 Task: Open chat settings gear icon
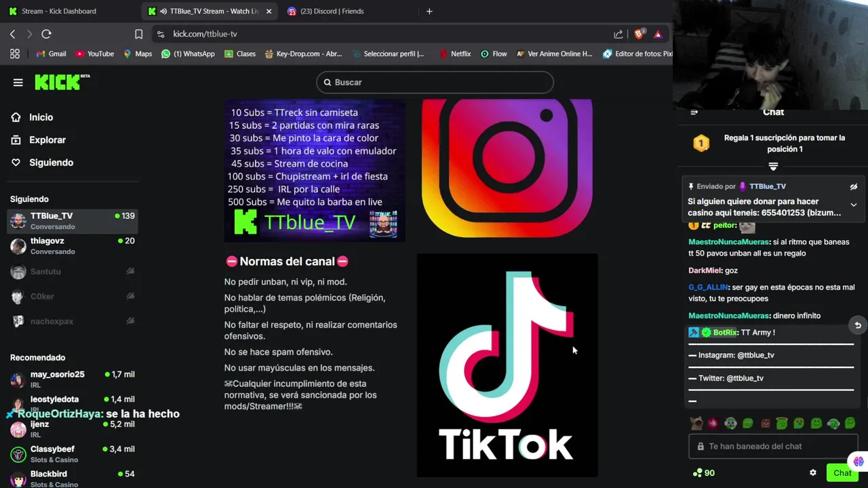point(813,473)
